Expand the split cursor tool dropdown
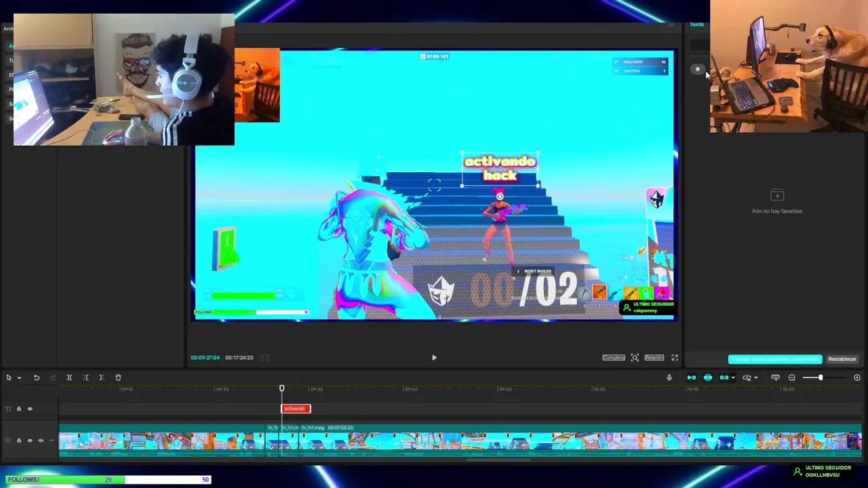Viewport: 868px width, 488px height. 755,378
